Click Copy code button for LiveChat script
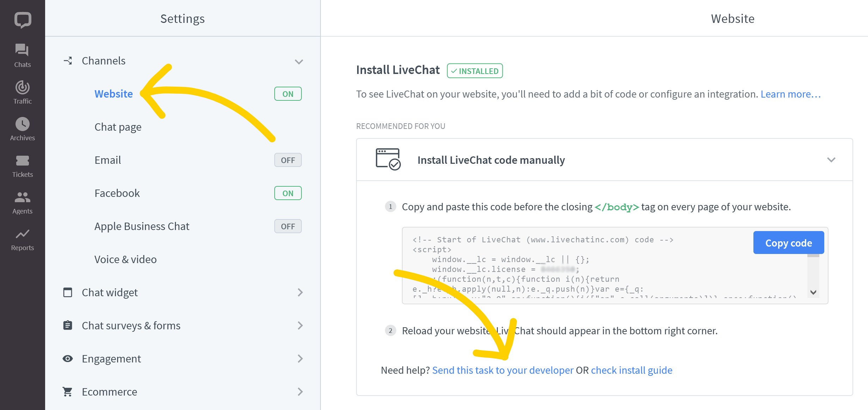Image resolution: width=868 pixels, height=410 pixels. pyautogui.click(x=789, y=242)
